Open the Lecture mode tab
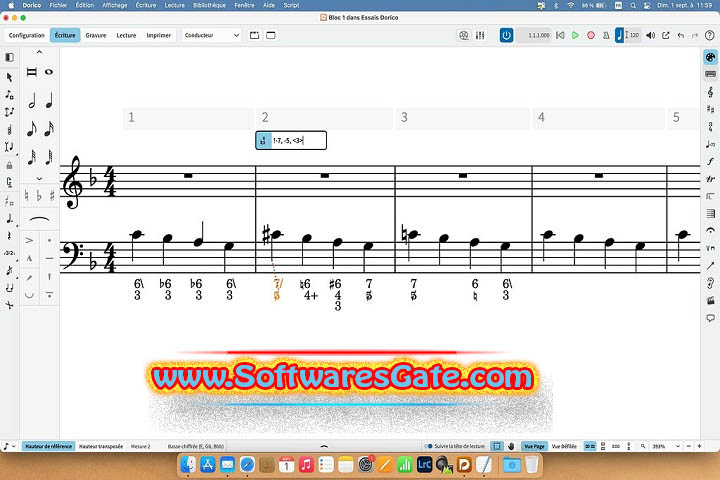The width and height of the screenshot is (720, 480). [126, 35]
